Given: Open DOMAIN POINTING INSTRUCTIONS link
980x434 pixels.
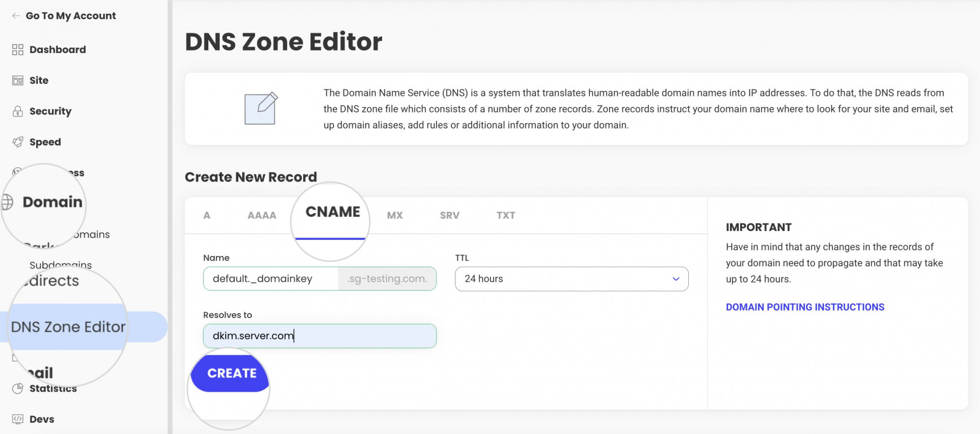Looking at the screenshot, I should [805, 307].
